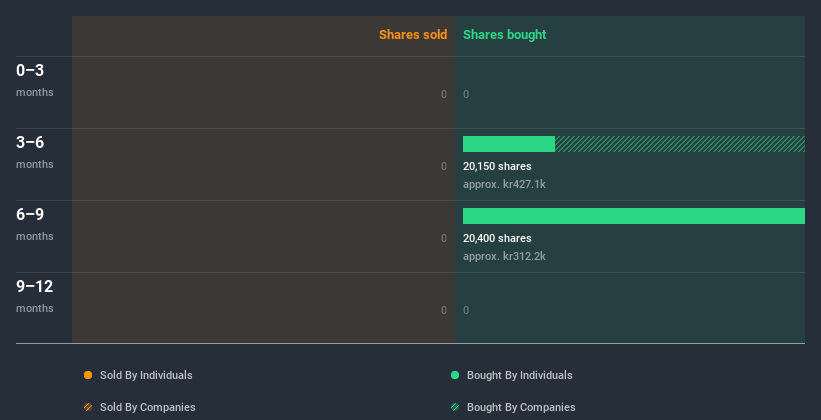Toggle the Sold By Companies legend label
Viewport: 821px width, 420px height.
148,407
